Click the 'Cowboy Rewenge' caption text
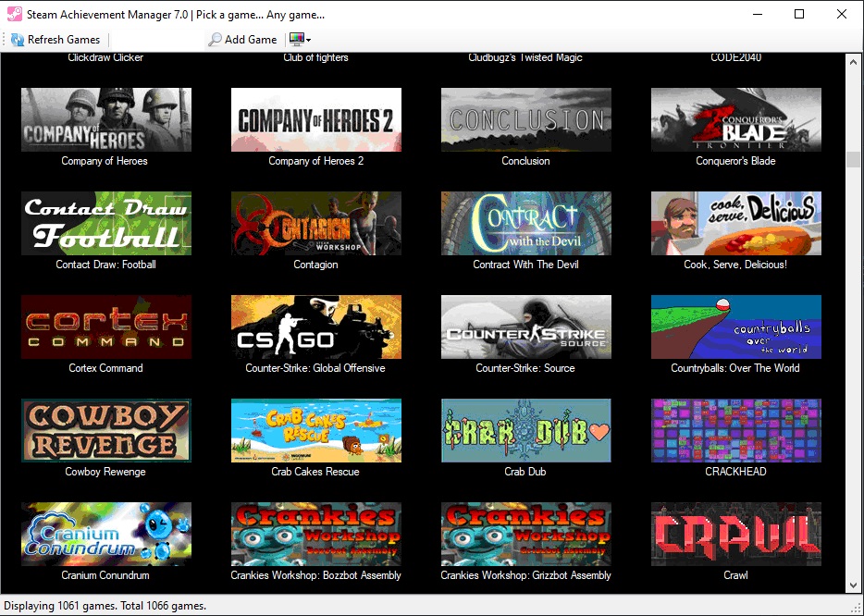 pyautogui.click(x=105, y=472)
